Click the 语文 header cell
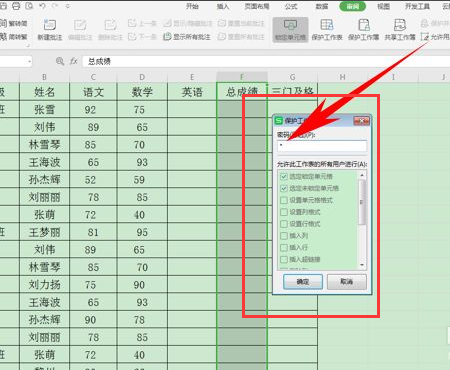450x370 pixels. pyautogui.click(x=93, y=92)
